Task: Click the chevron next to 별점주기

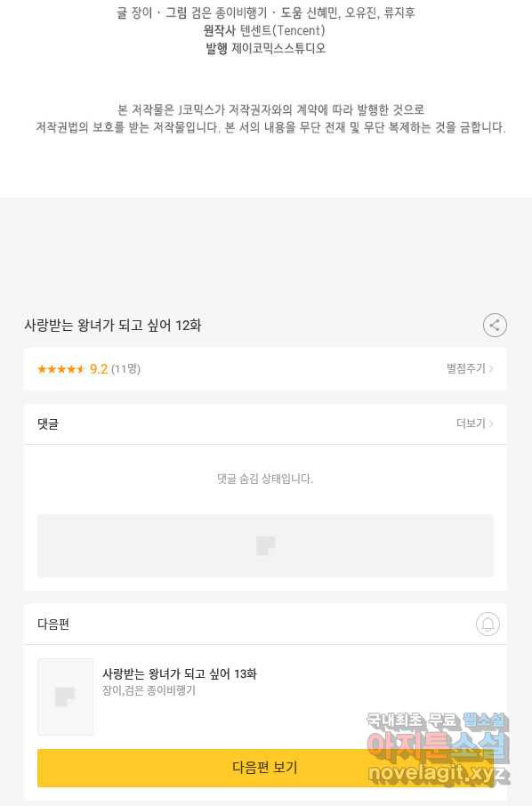Action: pos(491,368)
